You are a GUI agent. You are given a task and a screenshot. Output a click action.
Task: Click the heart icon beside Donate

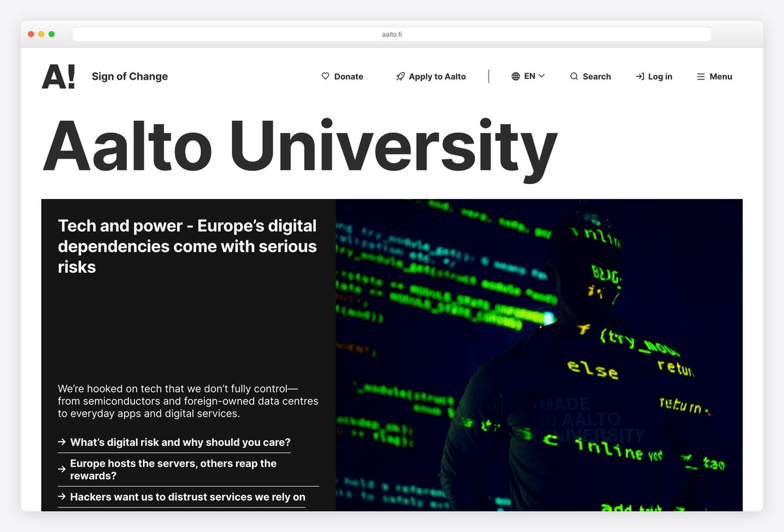tap(325, 76)
